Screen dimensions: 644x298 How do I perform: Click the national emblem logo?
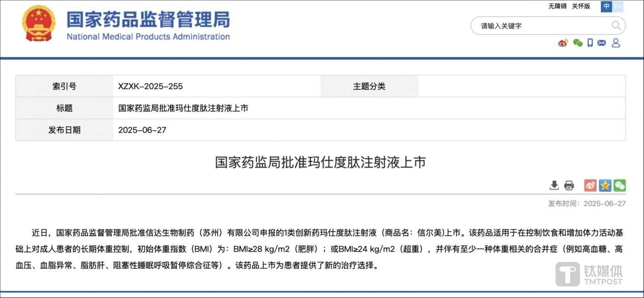(x=39, y=23)
